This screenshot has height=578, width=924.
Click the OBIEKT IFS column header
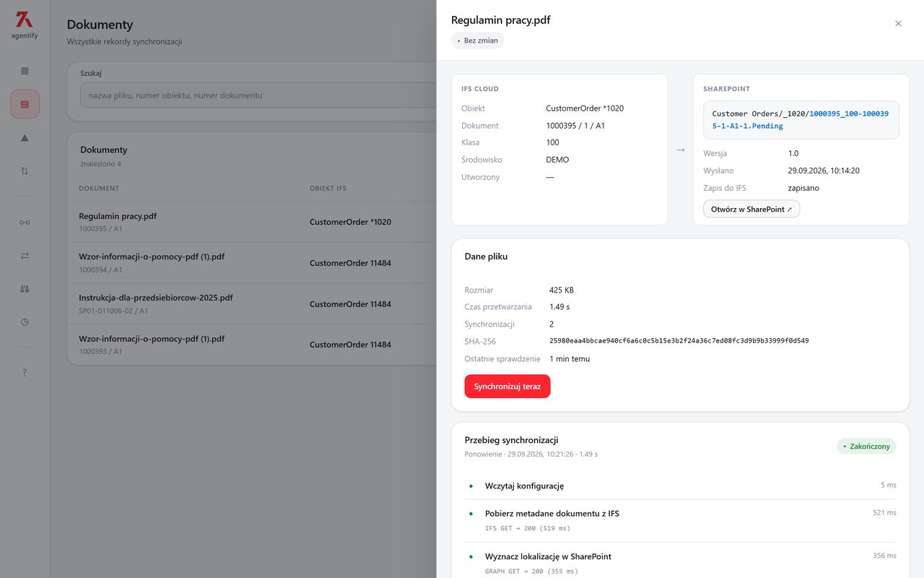click(x=328, y=189)
